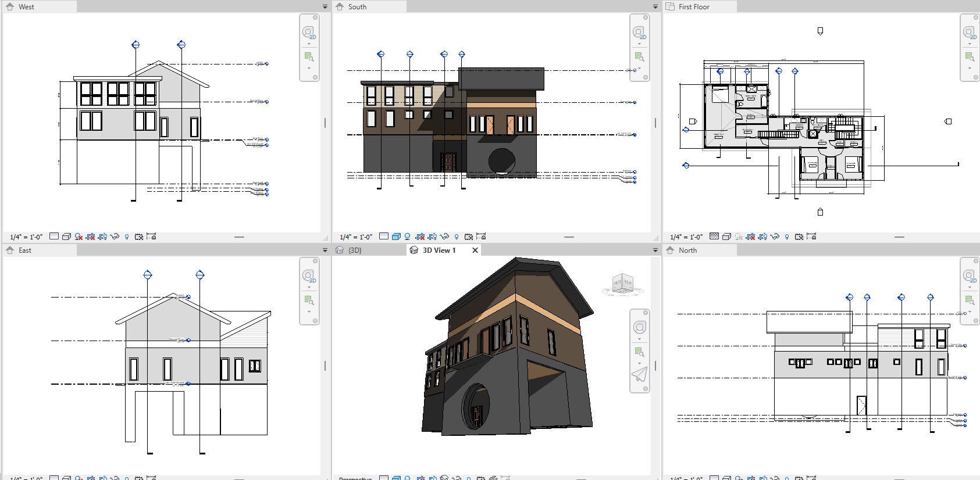Toggle Crop View in South view

point(420,237)
